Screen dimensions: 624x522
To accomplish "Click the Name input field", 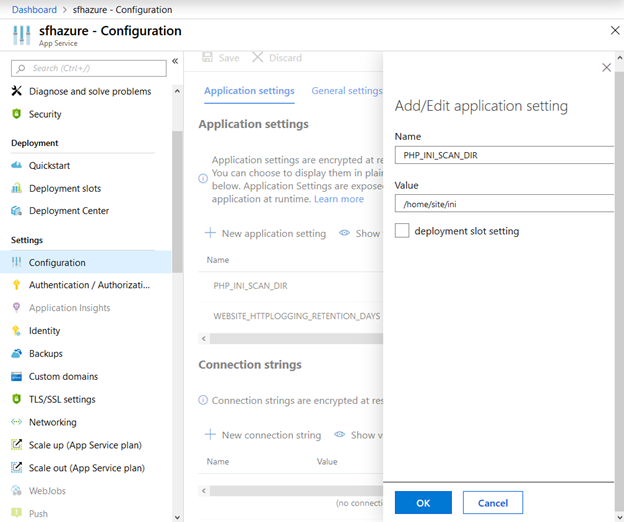I will tap(504, 155).
